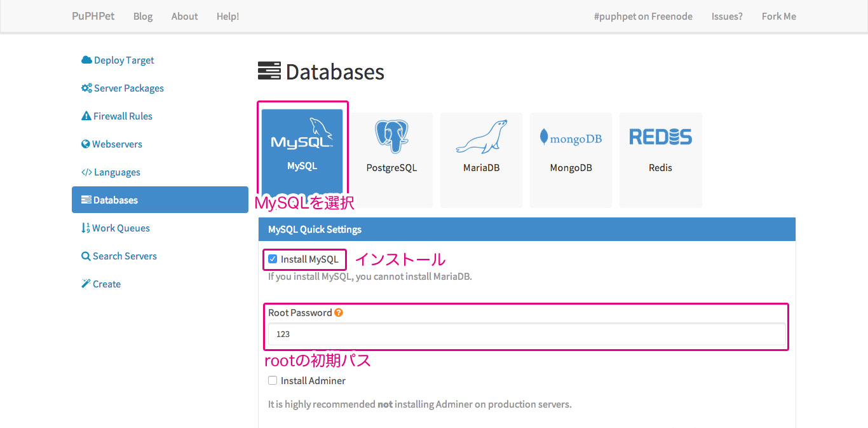This screenshot has height=428, width=868.
Task: Click the Databases page heading
Action: point(335,72)
